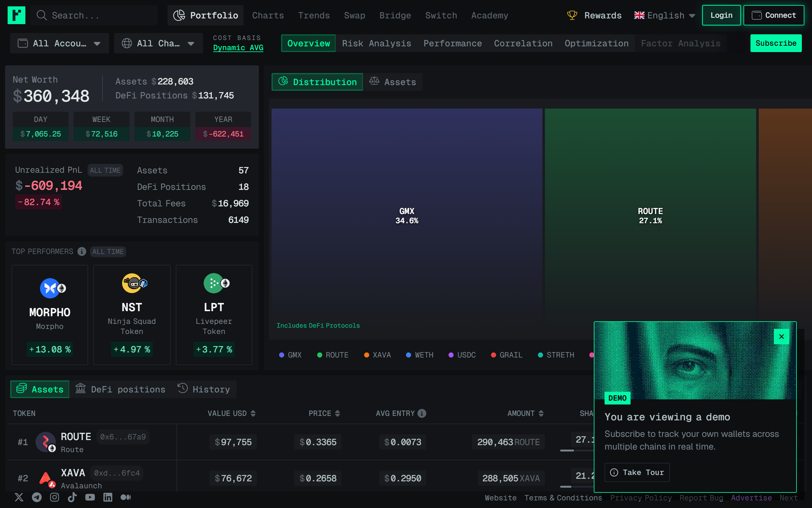Switch chart to Distribution view

pyautogui.click(x=317, y=82)
